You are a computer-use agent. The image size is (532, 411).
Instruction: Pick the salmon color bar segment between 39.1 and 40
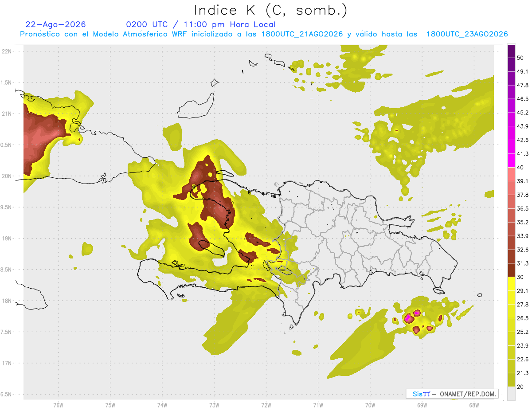coord(511,174)
